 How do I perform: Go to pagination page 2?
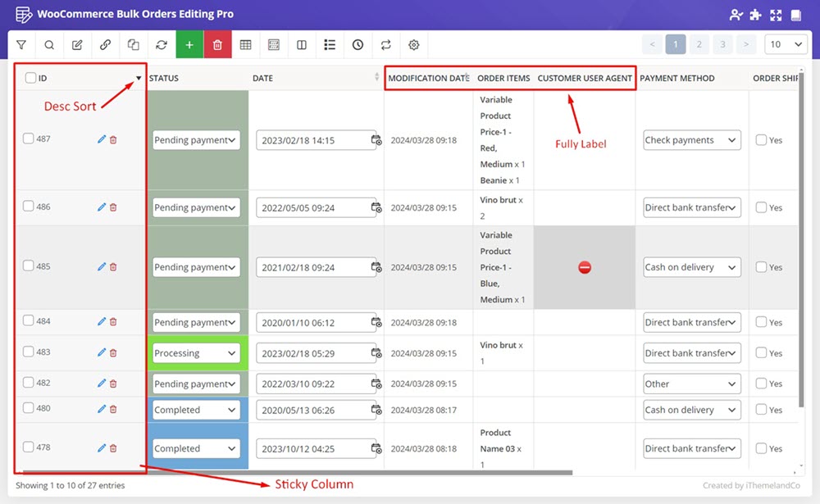click(x=699, y=44)
